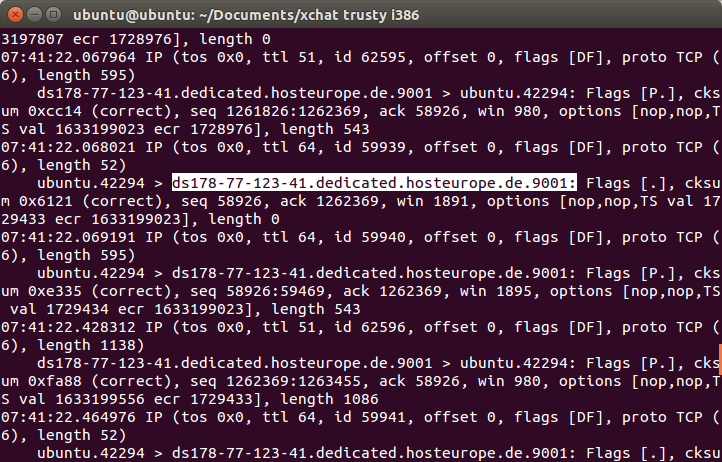Click sequence range '1261826:1262369'
This screenshot has width=722, height=462.
click(293, 111)
